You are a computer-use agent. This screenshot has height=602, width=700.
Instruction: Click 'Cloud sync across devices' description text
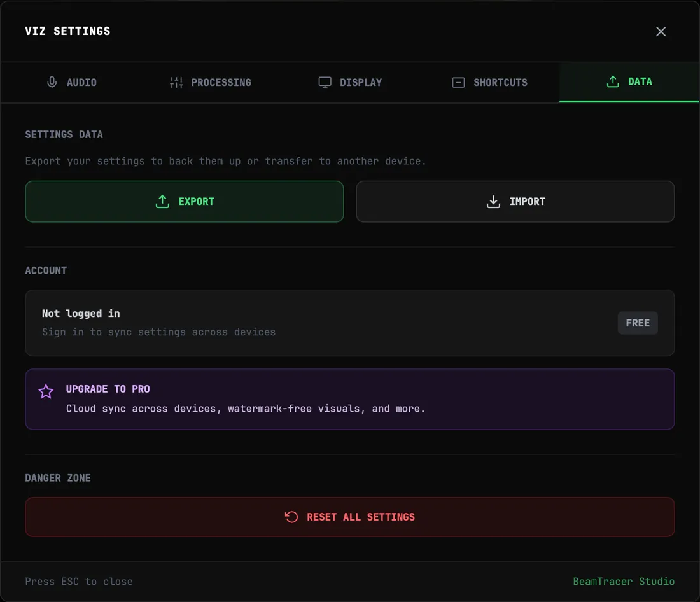246,409
